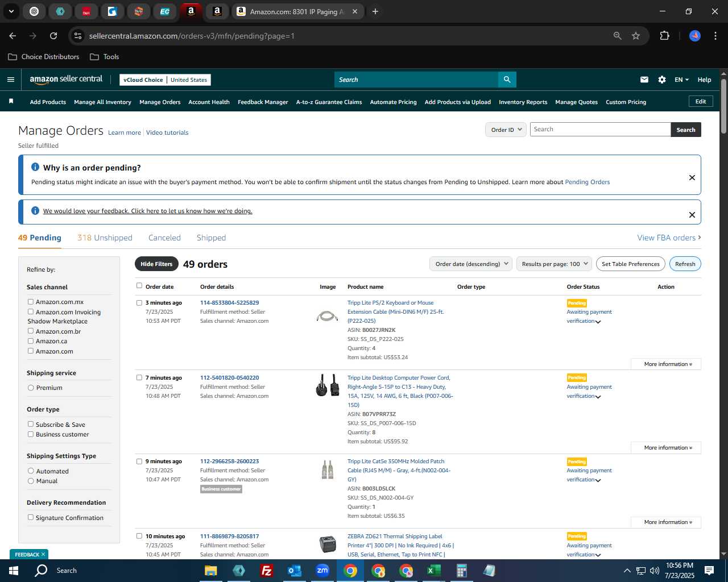
Task: Check the Amazon.com.br filter
Action: [x=31, y=331]
